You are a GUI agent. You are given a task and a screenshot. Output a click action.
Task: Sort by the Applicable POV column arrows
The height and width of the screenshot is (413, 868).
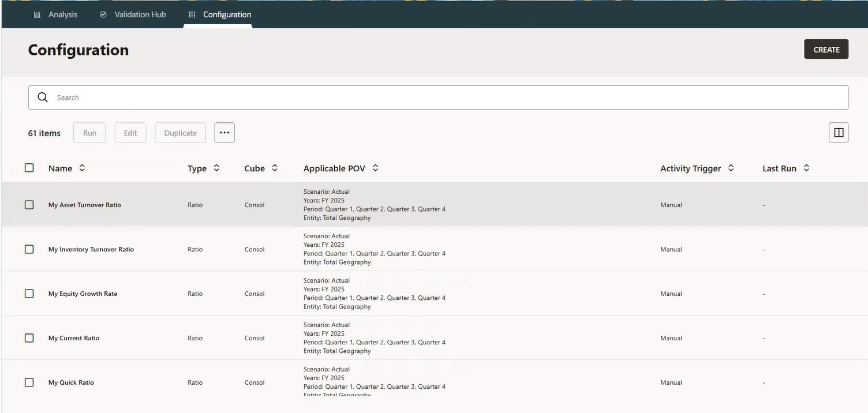[375, 168]
